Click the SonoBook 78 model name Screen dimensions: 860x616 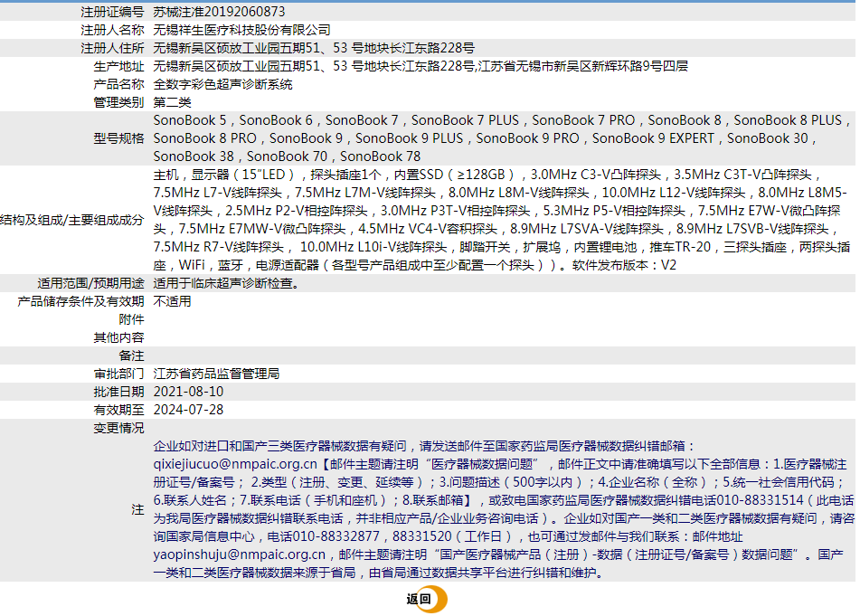pos(380,156)
